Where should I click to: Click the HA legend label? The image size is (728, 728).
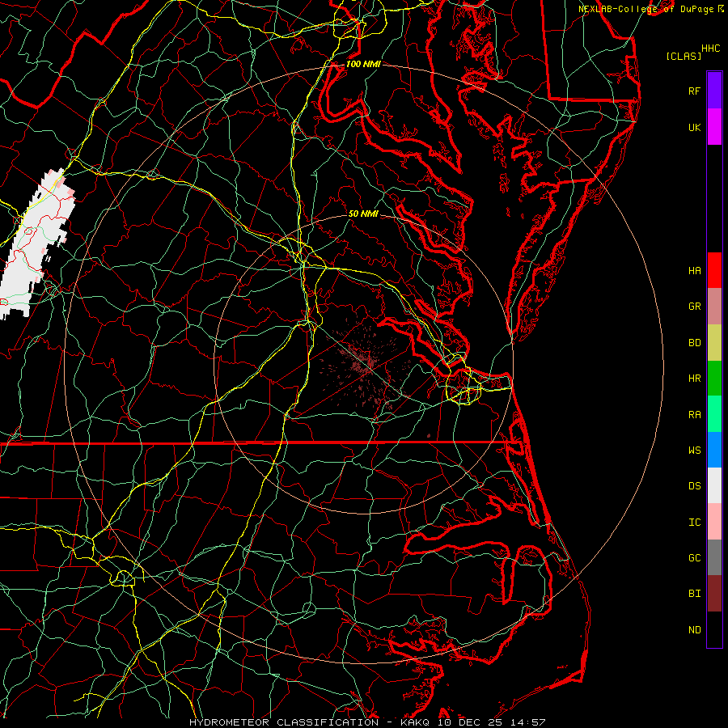pyautogui.click(x=694, y=271)
